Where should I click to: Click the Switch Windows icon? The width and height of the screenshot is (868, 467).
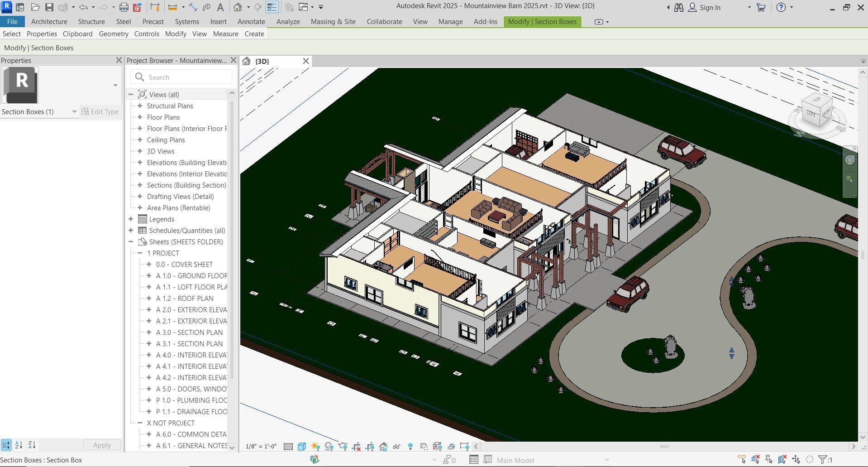(303, 7)
